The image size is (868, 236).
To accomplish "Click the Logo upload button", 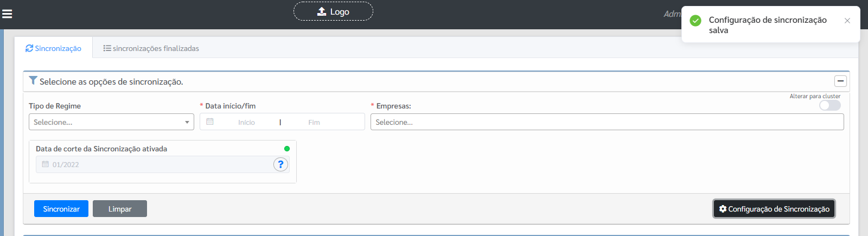I will (333, 11).
